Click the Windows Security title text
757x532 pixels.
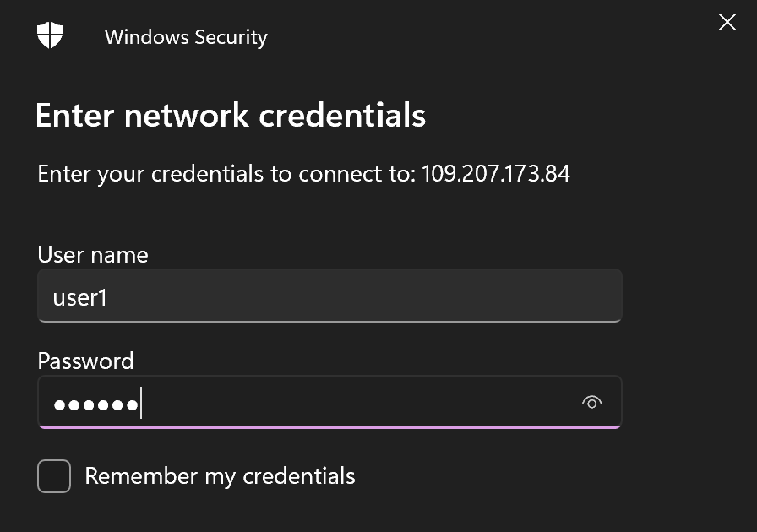pos(186,37)
